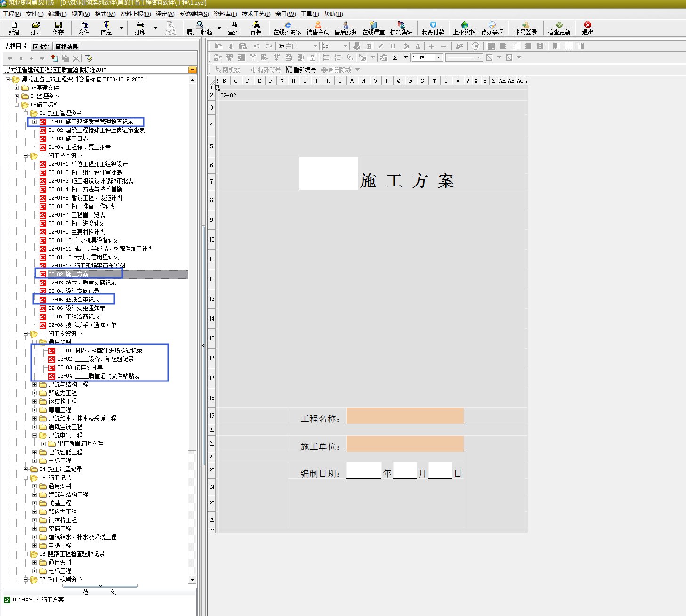Open the font size 18 dropdown
The image size is (686, 616).
point(345,46)
